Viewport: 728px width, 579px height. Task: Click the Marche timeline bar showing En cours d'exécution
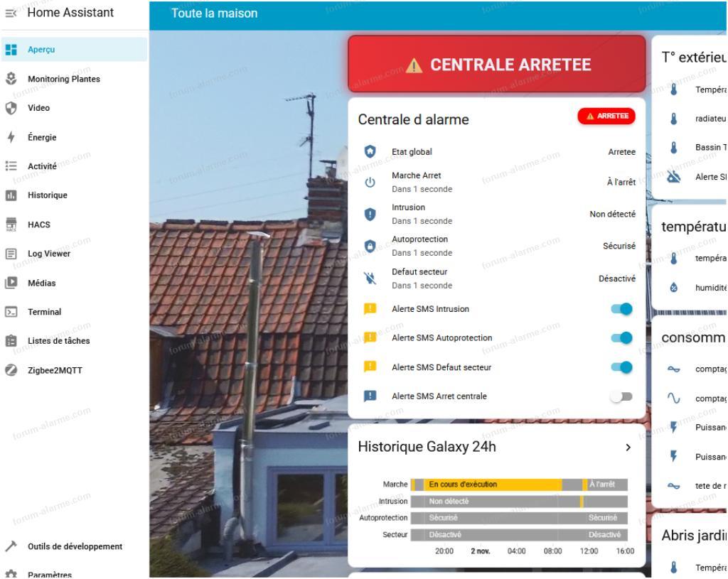tap(493, 484)
